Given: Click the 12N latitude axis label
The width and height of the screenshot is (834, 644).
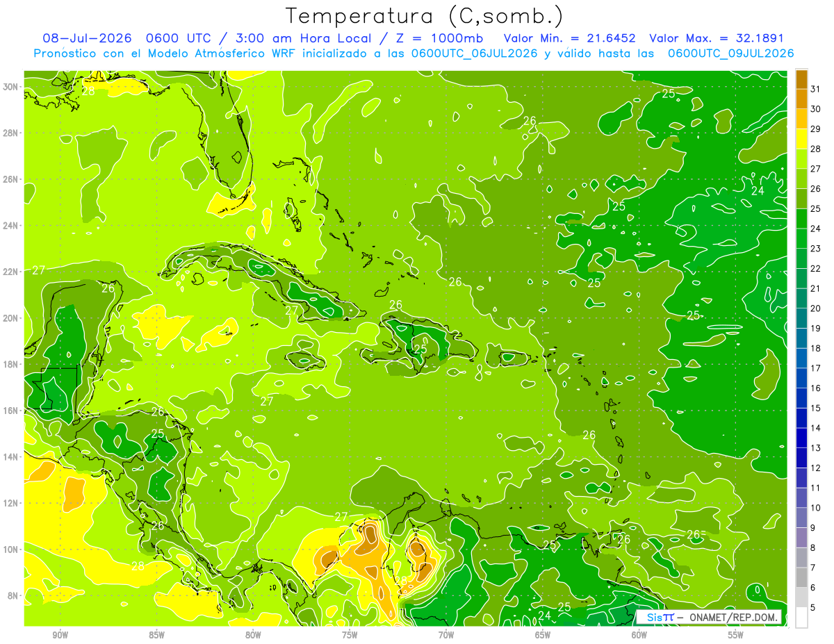Looking at the screenshot, I should pos(10,503).
